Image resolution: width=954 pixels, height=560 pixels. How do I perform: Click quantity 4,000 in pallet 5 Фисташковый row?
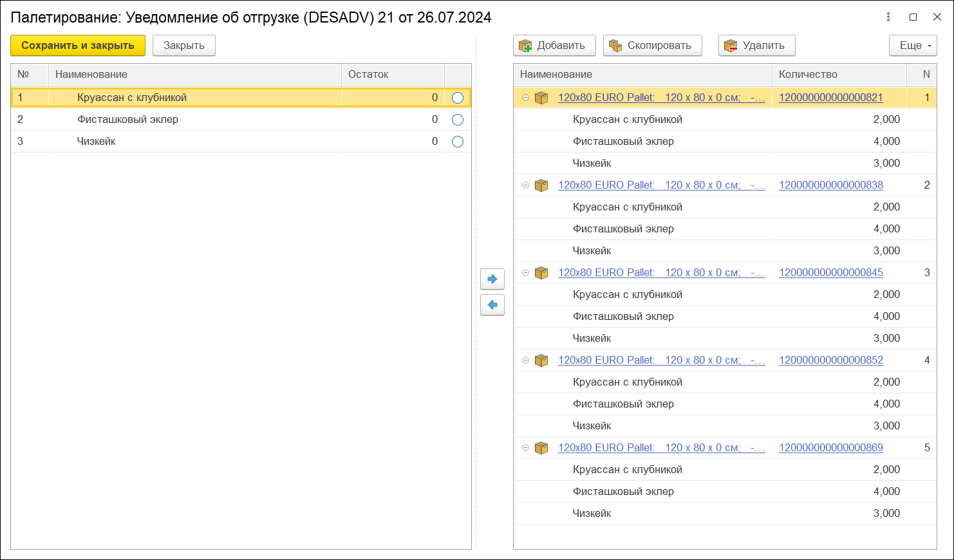coord(886,492)
